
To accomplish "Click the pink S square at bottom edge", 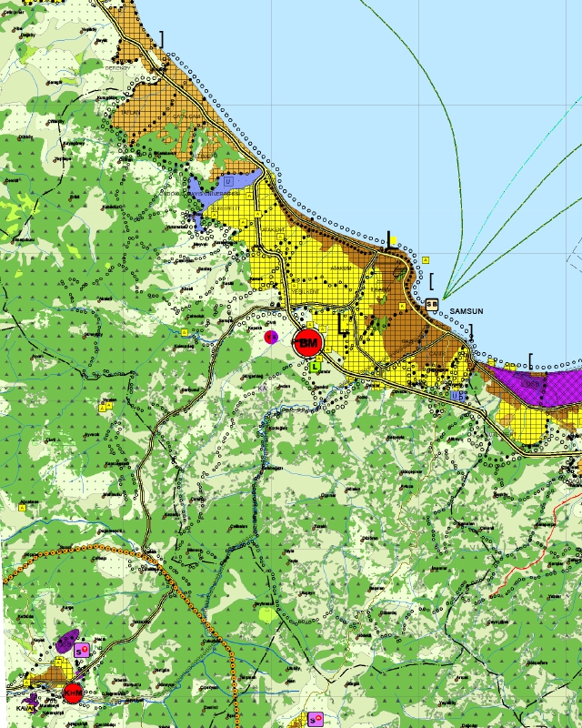I will 315,720.
